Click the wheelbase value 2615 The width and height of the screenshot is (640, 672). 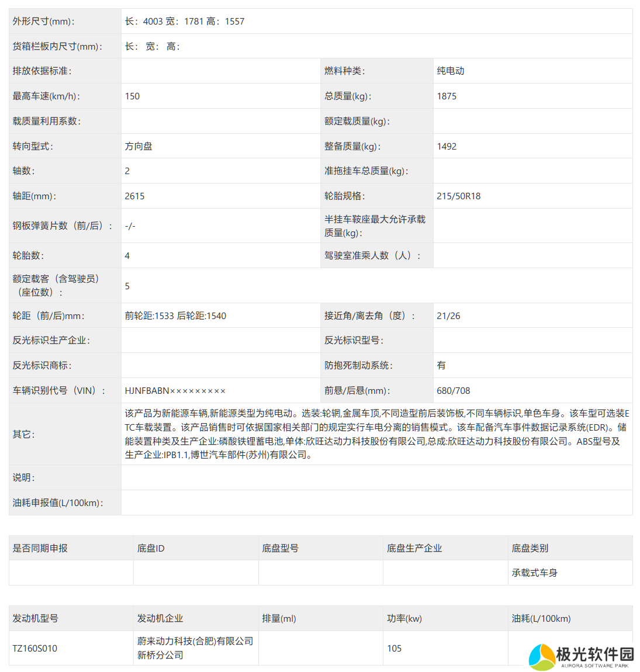point(134,196)
